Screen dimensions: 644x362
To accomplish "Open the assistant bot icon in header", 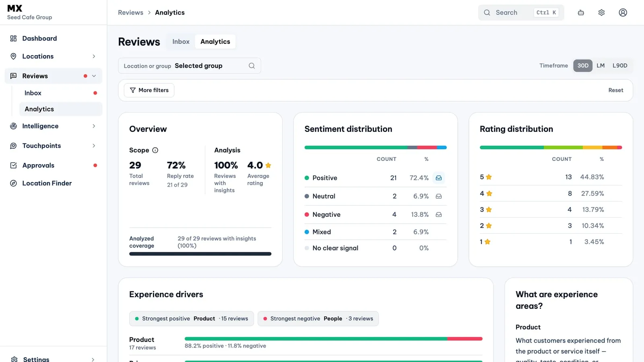I will point(581,12).
